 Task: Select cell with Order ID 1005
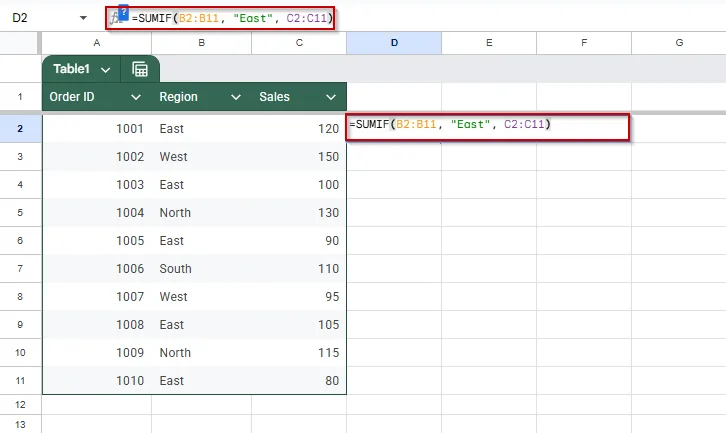tap(97, 241)
